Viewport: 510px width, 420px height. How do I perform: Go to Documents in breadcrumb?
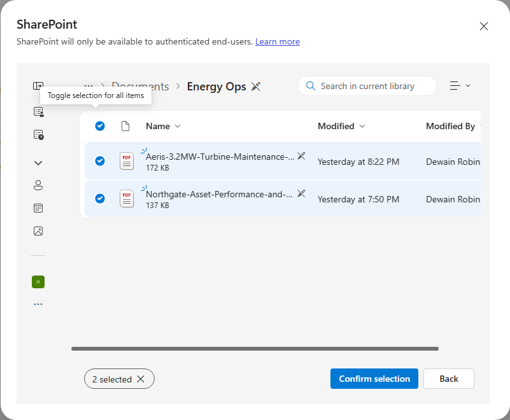tap(140, 87)
